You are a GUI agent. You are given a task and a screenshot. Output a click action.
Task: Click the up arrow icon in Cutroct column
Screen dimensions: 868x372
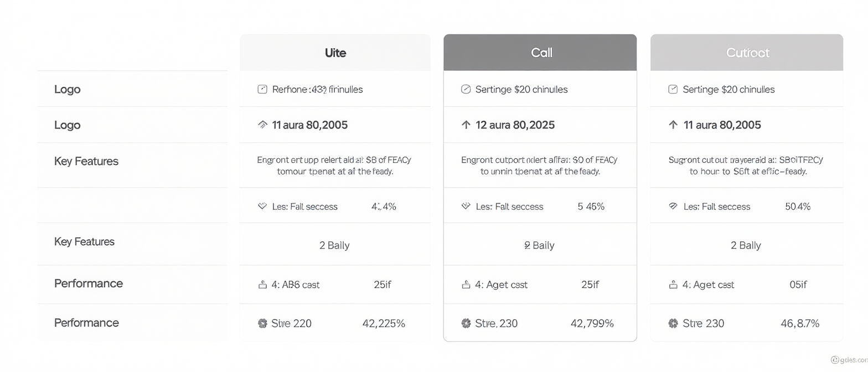[673, 125]
